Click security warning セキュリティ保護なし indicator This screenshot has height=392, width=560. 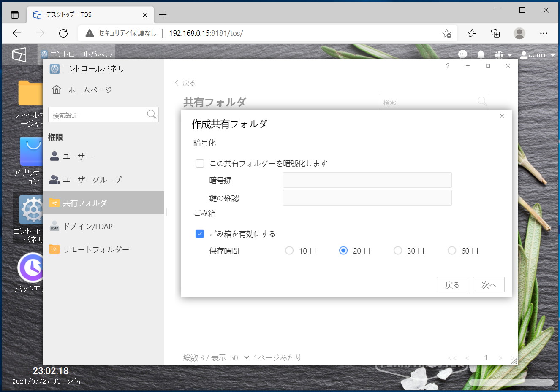(121, 33)
